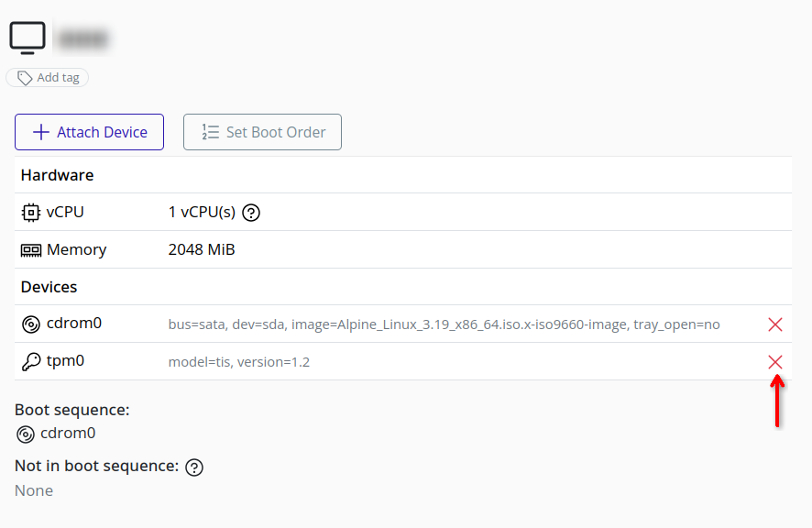Click the 'None' text at bottom
The height and width of the screenshot is (528, 812).
coord(34,490)
